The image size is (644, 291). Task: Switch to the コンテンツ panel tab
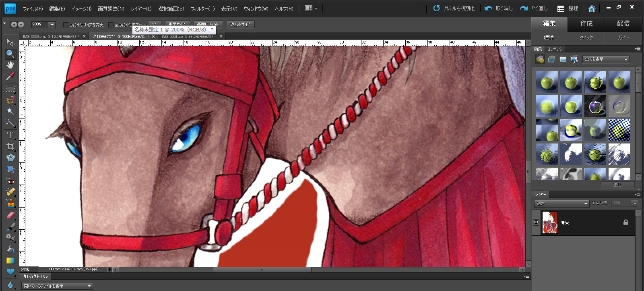pyautogui.click(x=555, y=49)
